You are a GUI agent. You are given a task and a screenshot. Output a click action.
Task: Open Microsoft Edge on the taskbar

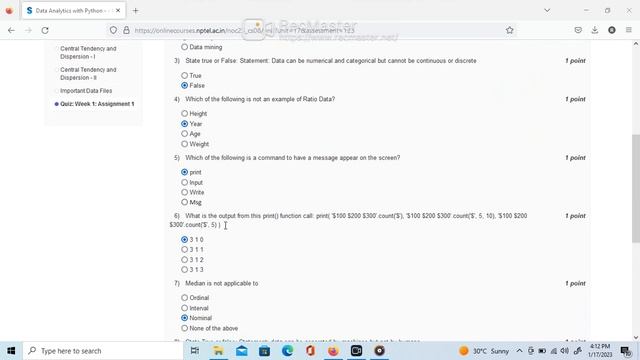click(287, 351)
